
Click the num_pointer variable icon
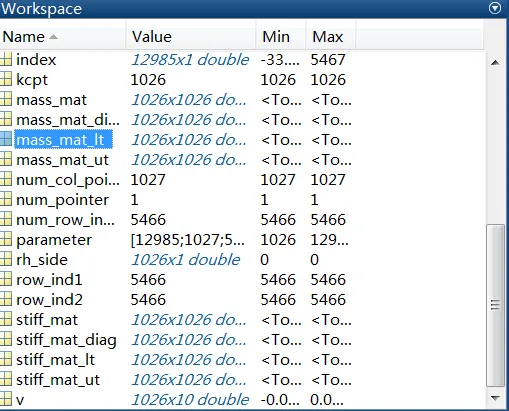tap(6, 200)
